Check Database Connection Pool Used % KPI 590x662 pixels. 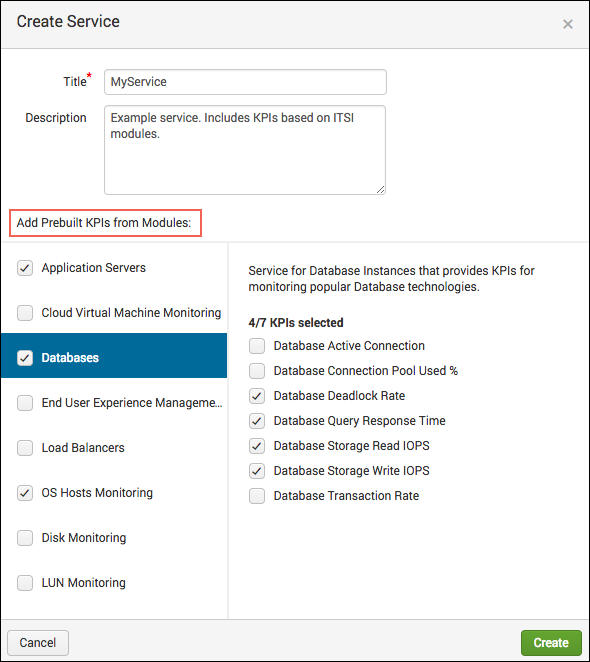coord(257,371)
